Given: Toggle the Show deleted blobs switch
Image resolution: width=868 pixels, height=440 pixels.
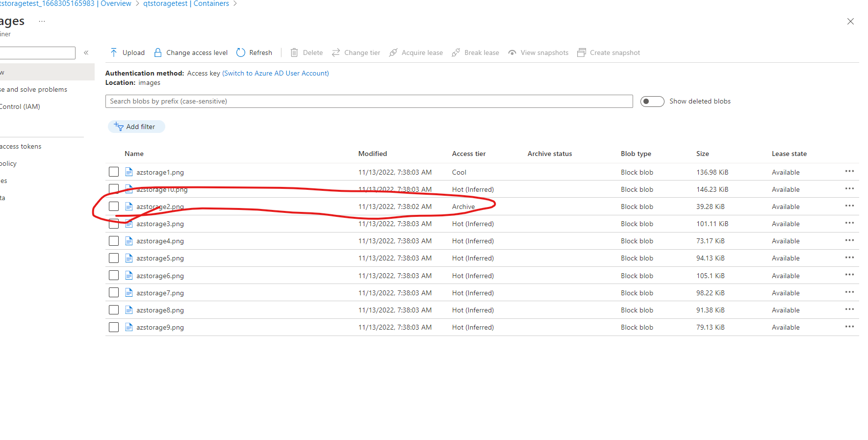Looking at the screenshot, I should pyautogui.click(x=652, y=101).
